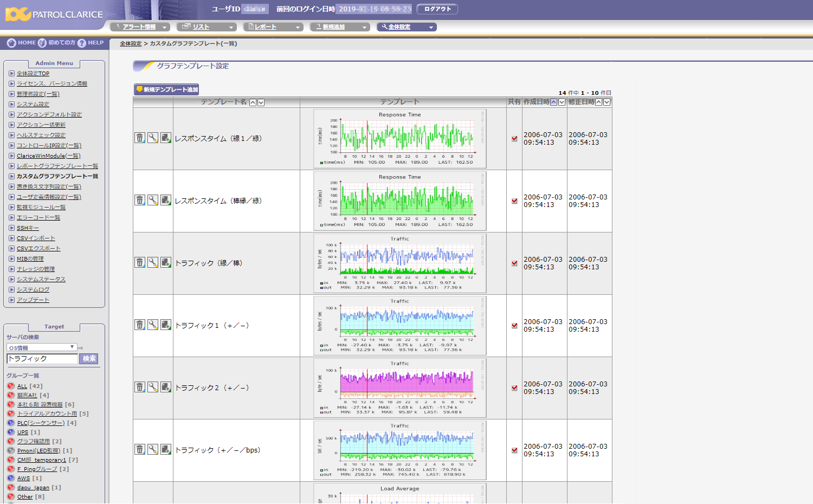Open the SSHキー admin link
Image resolution: width=813 pixels, height=504 pixels.
pos(28,228)
